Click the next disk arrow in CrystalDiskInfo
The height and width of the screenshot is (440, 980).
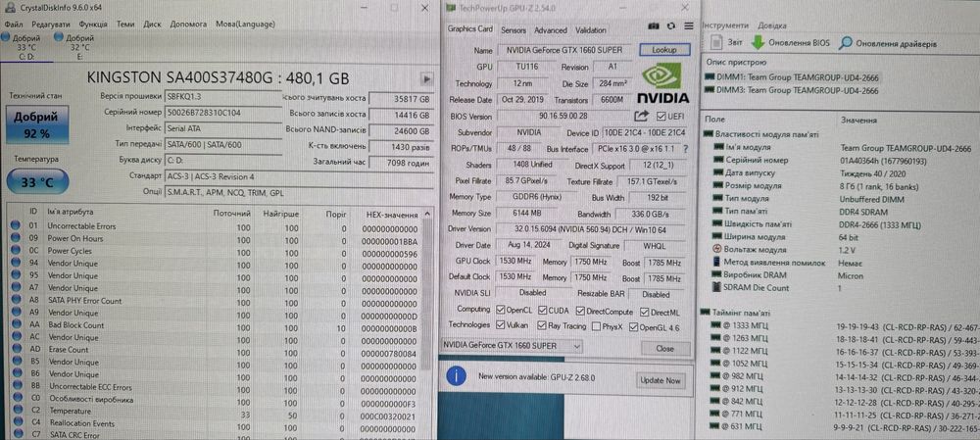(x=427, y=78)
